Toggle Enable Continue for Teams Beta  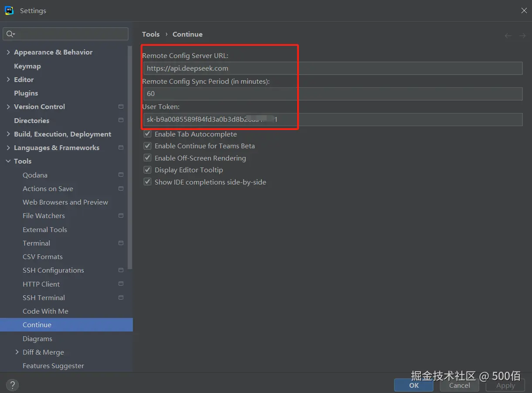[x=147, y=146]
